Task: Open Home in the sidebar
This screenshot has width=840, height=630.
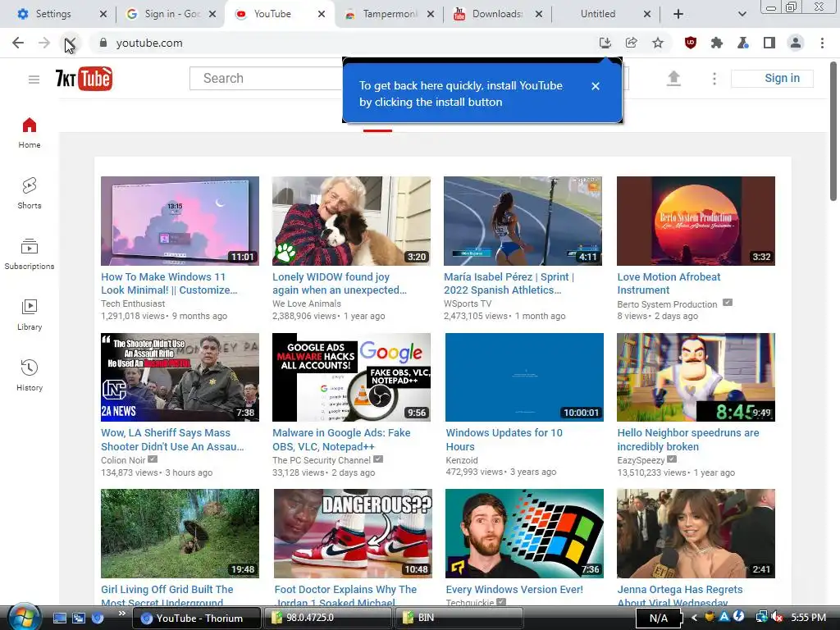Action: (30, 133)
